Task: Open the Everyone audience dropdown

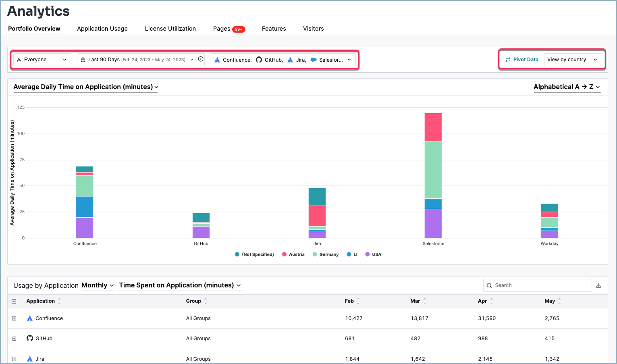Action: [42, 60]
